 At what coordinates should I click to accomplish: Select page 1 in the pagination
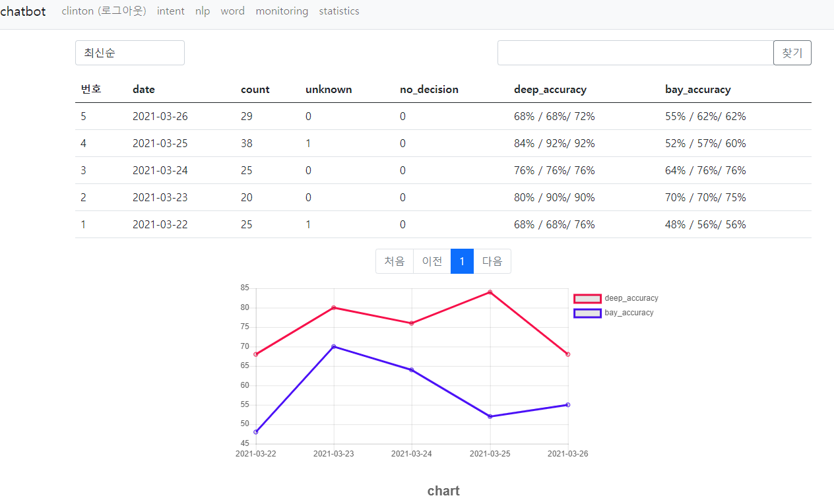tap(462, 261)
